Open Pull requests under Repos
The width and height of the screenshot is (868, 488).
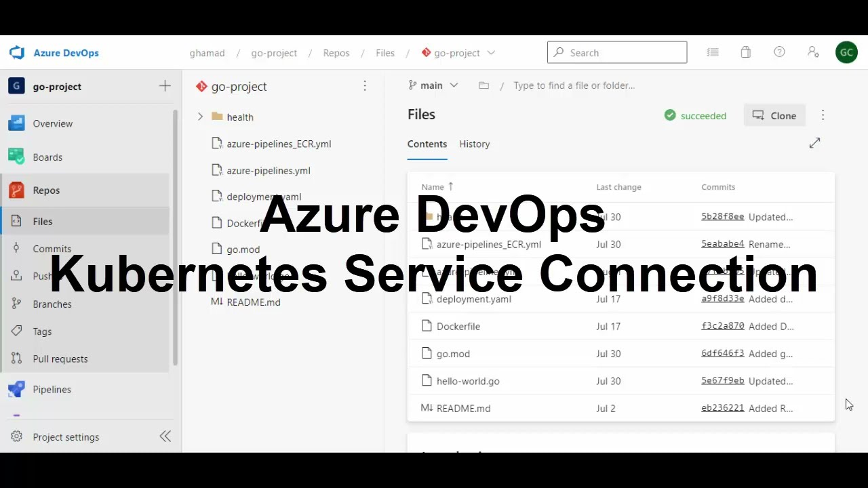click(60, 359)
